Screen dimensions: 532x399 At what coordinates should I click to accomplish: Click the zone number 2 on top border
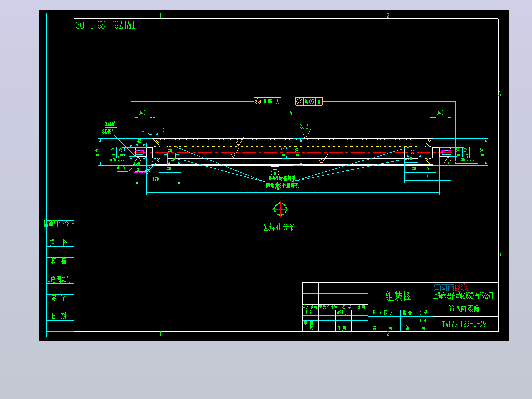(x=388, y=16)
